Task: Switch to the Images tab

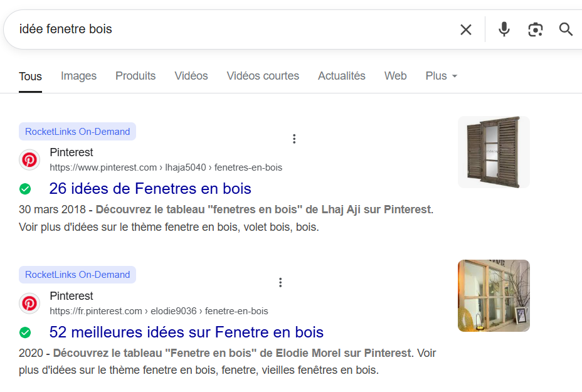Action: click(x=78, y=76)
